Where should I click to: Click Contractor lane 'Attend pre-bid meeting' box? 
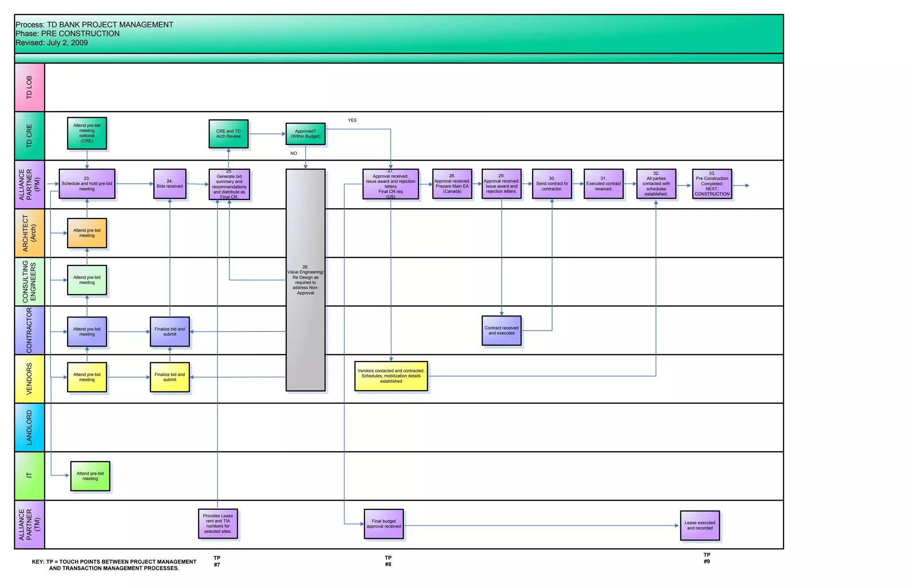tap(87, 331)
